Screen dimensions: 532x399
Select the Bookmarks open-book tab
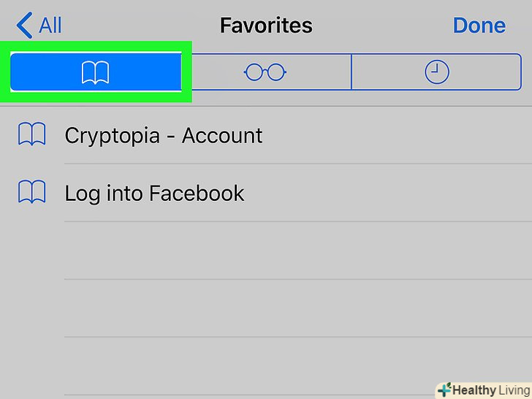pyautogui.click(x=95, y=72)
